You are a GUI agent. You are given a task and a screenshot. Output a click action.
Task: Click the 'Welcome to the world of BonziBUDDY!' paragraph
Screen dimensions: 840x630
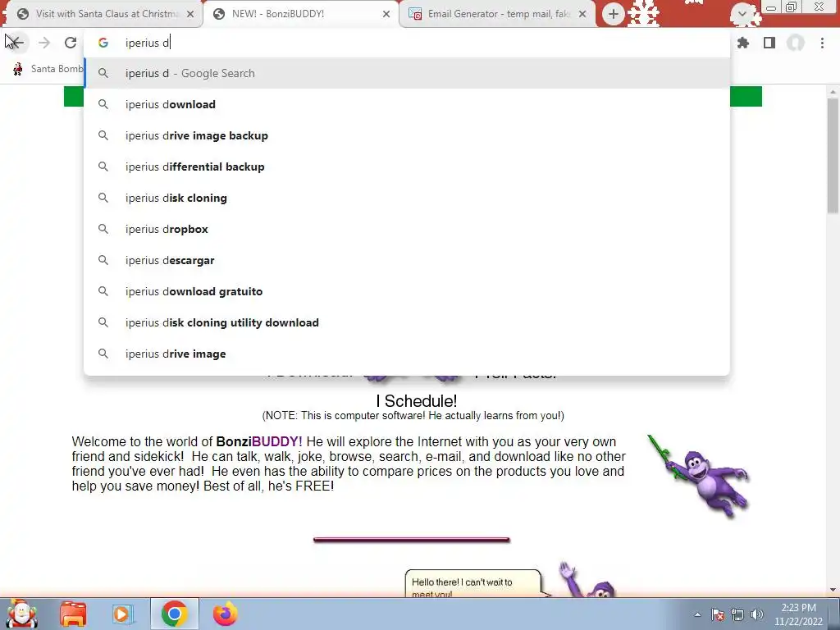pyautogui.click(x=349, y=464)
